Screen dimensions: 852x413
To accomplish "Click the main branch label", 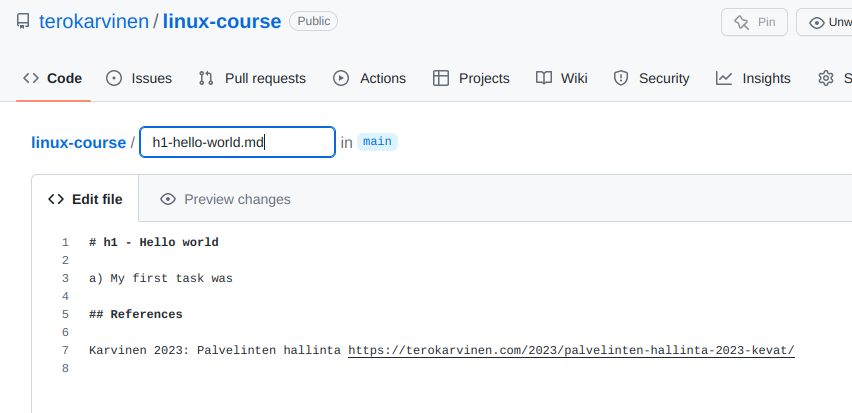I will click(377, 142).
